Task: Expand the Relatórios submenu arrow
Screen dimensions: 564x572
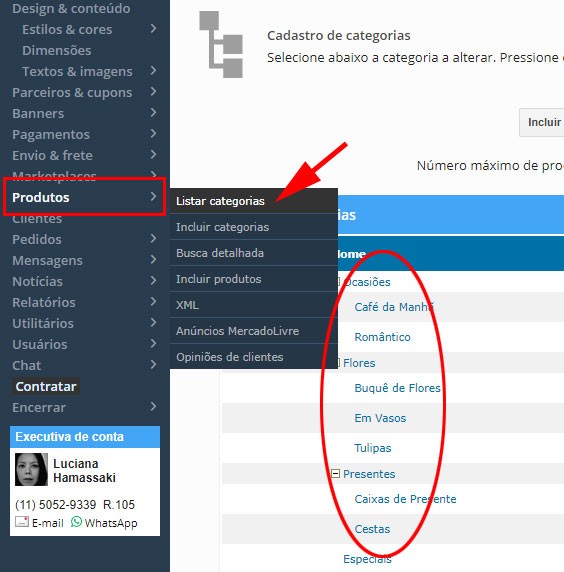Action: (x=154, y=302)
